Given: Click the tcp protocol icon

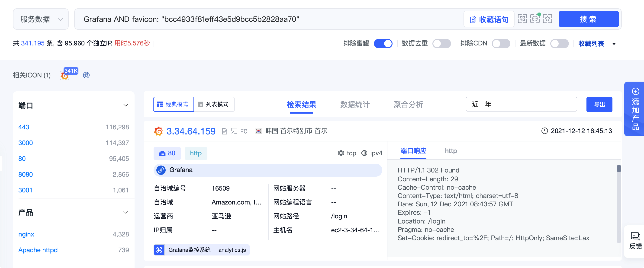Looking at the screenshot, I should point(341,153).
